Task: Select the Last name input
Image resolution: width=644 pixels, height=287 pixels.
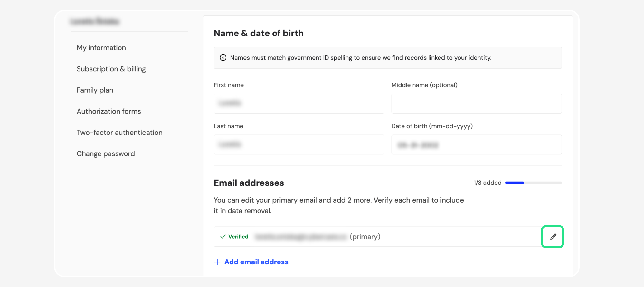Action: pyautogui.click(x=299, y=144)
